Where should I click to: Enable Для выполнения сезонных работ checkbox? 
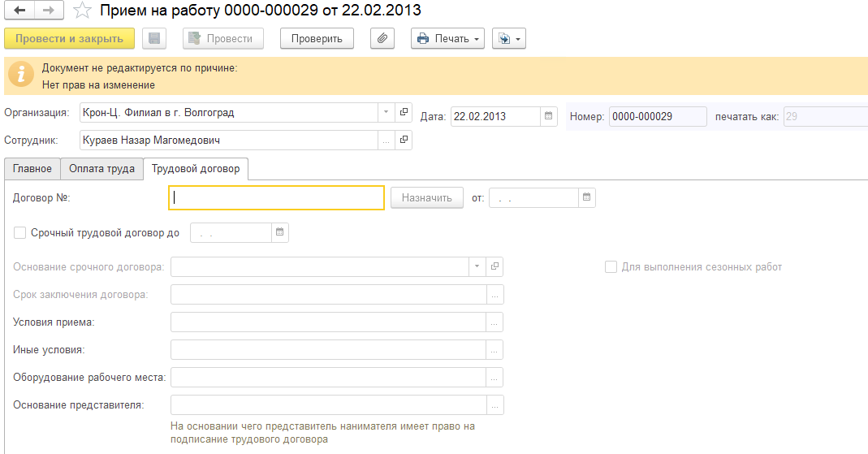click(x=611, y=266)
